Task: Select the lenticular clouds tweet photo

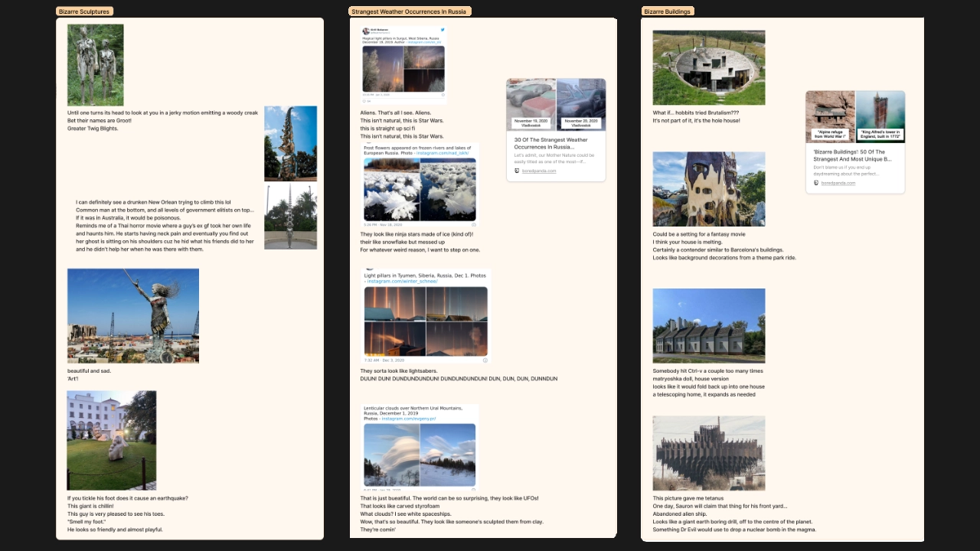Action: click(420, 455)
